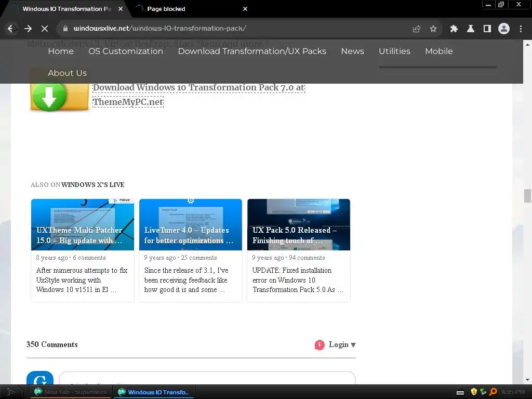Read 'UPDATE: Fixed installation error' excerpt
This screenshot has width=532, height=399.
(298, 280)
